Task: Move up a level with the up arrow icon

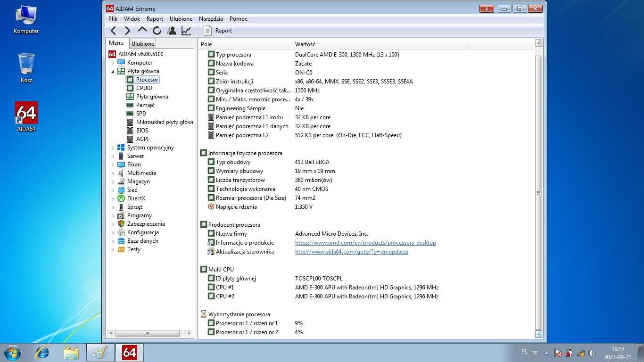Action: [x=142, y=30]
